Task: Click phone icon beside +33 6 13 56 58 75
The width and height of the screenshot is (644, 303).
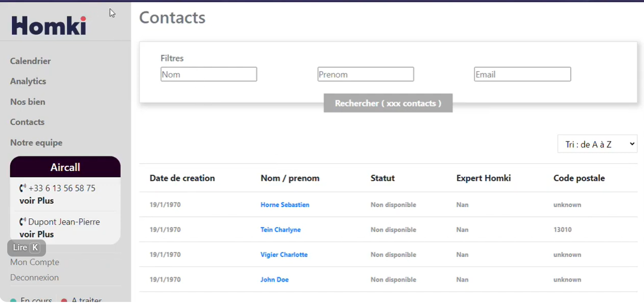Action: pos(23,188)
